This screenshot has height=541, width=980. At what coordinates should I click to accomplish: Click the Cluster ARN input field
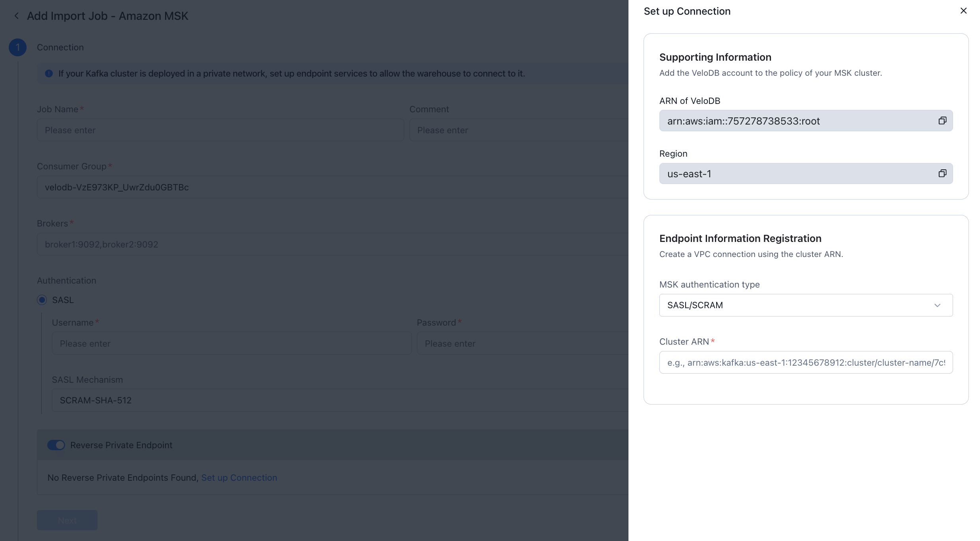pyautogui.click(x=806, y=362)
